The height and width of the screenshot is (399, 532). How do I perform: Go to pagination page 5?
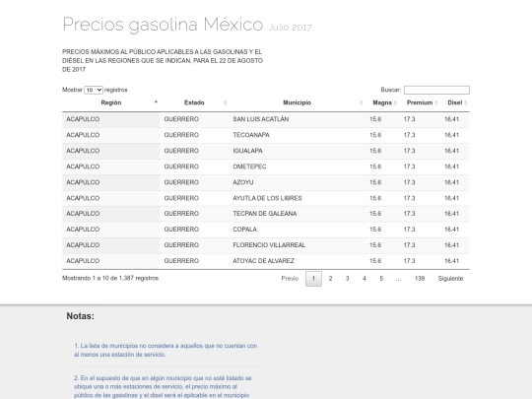coord(381,279)
